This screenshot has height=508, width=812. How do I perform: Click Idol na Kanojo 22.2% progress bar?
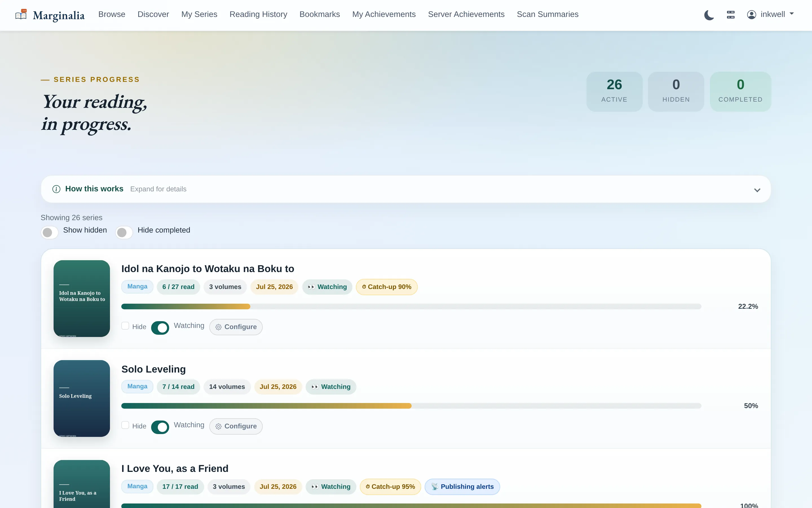411,306
